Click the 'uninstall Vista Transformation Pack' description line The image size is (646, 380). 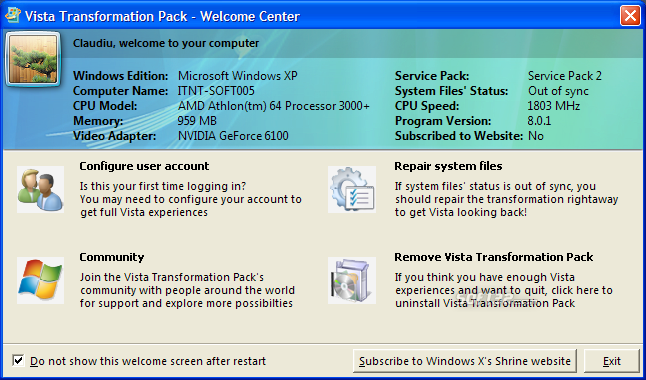point(485,303)
